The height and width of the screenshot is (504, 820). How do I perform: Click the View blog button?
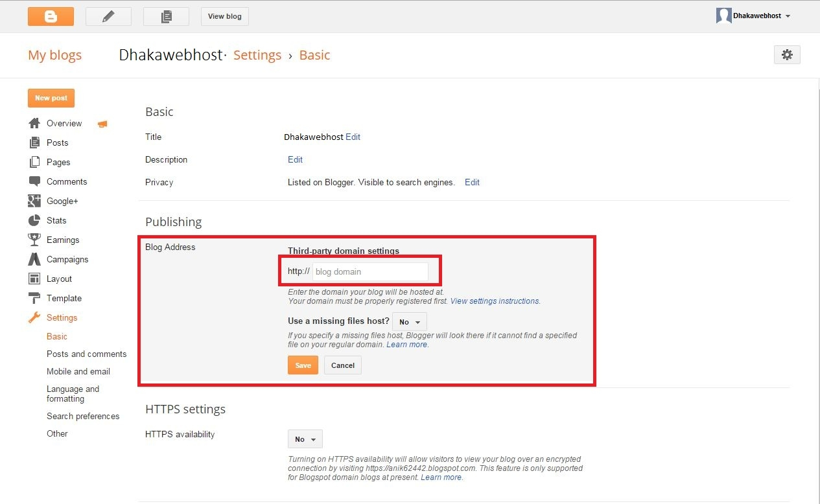225,16
